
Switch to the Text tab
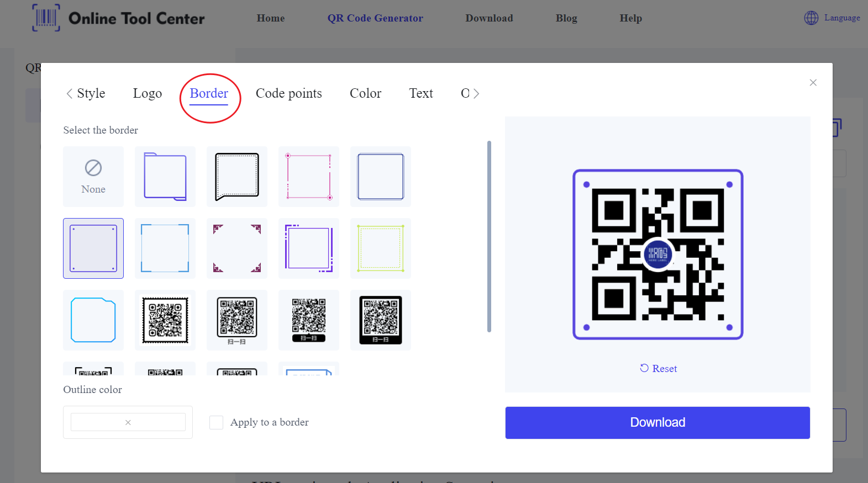pyautogui.click(x=421, y=93)
